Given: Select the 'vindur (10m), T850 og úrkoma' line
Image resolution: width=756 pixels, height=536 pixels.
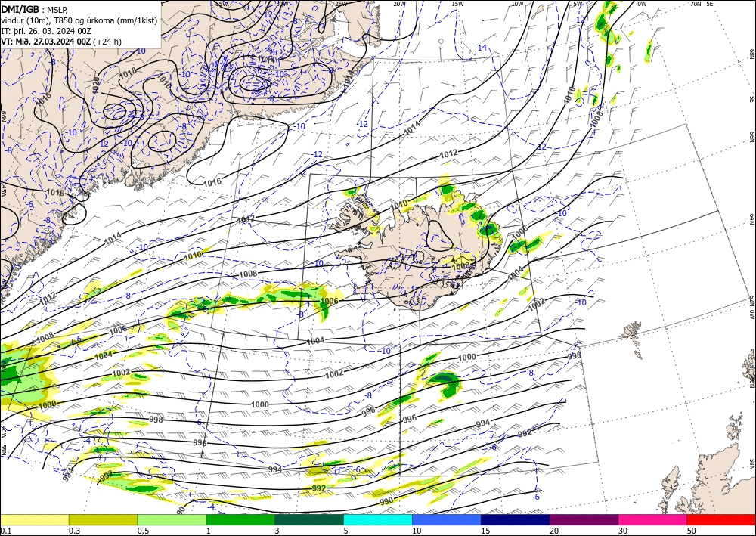Looking at the screenshot, I should click(79, 20).
